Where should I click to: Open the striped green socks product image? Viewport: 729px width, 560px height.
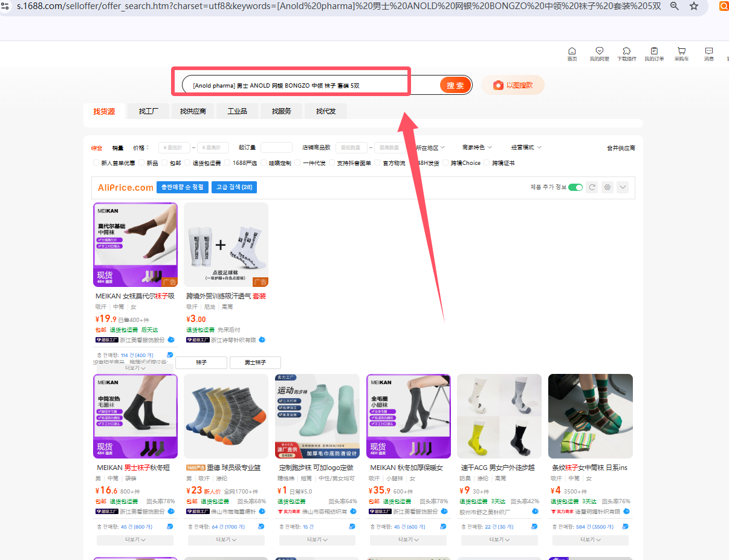coord(591,416)
